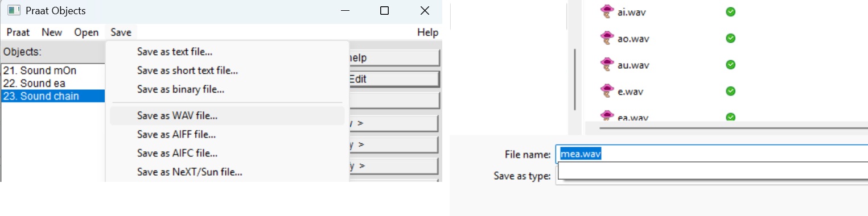Select object 23. Sound chain
The image size is (868, 216).
[54, 96]
